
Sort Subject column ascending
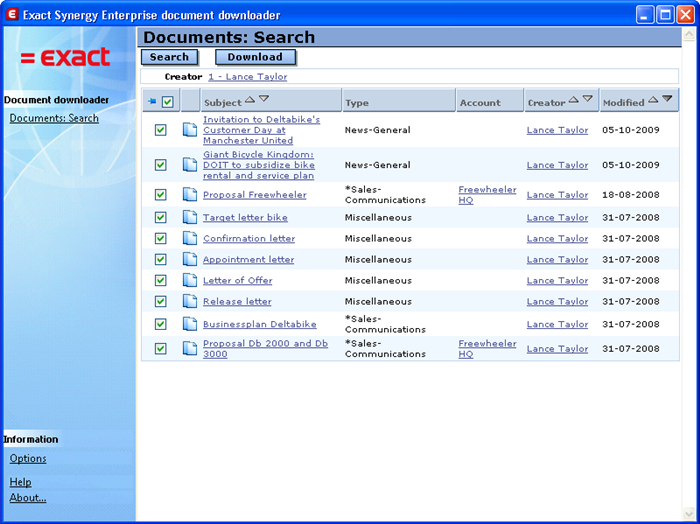coord(250,99)
